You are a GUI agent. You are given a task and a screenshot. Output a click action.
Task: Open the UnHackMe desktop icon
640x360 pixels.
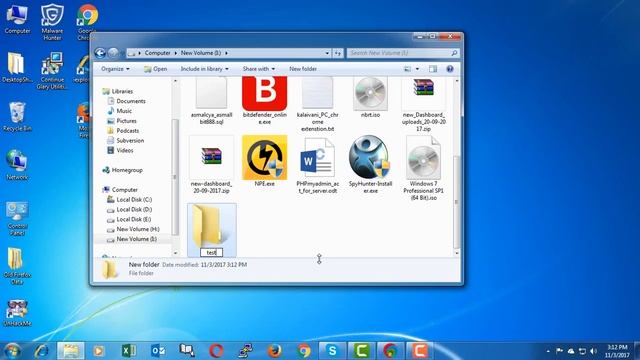pos(17,313)
